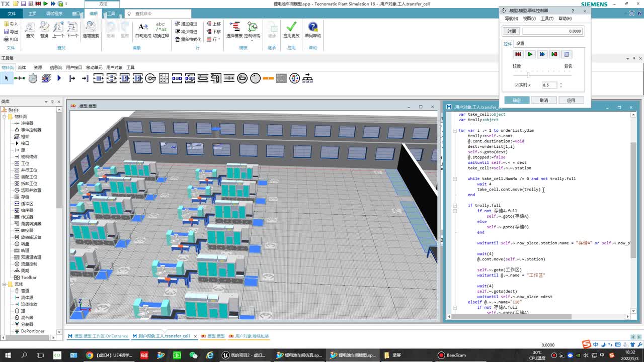Click fast forward in the event controller
Image resolution: width=644 pixels, height=362 pixels.
[x=542, y=54]
